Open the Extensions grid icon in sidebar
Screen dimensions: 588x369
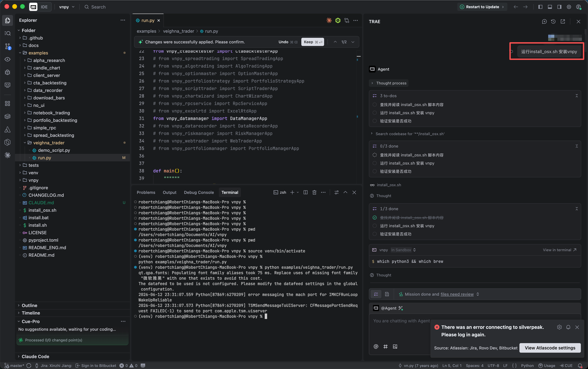coord(7,103)
